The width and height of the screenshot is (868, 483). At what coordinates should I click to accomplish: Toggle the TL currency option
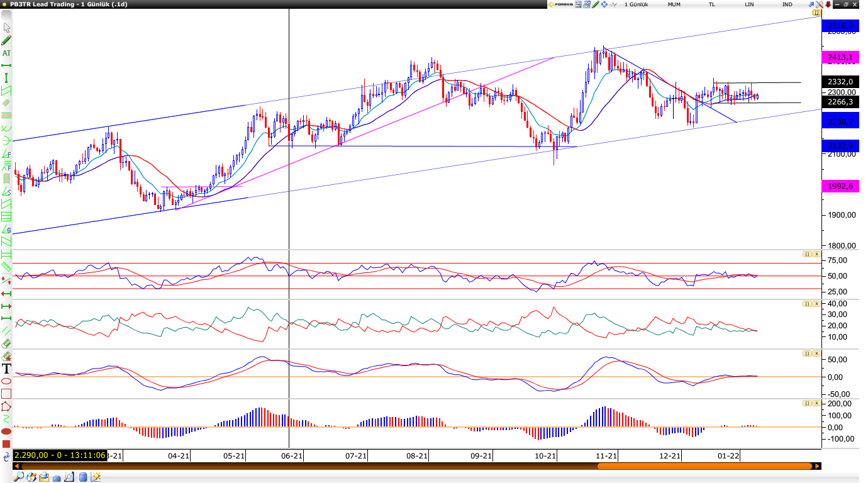(x=712, y=4)
